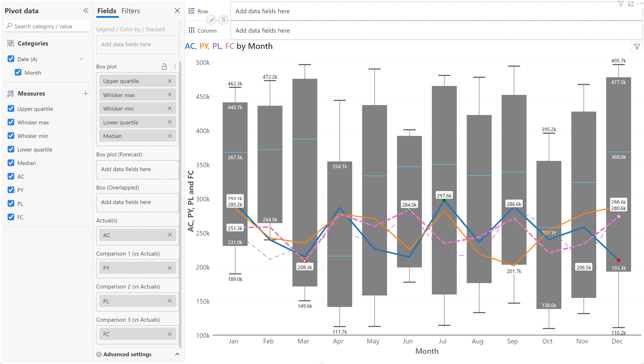Viewport: 644px width, 364px height.
Task: Select the Fields tab
Action: pos(107,11)
